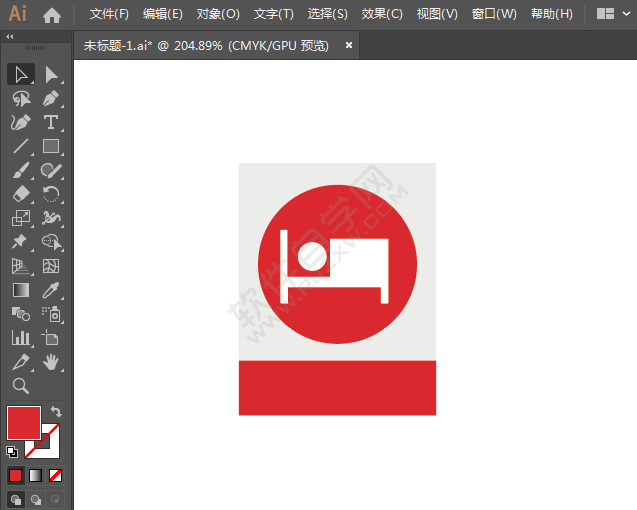Select the Direct Selection tool
Screen dimensions: 637x510
click(x=51, y=74)
